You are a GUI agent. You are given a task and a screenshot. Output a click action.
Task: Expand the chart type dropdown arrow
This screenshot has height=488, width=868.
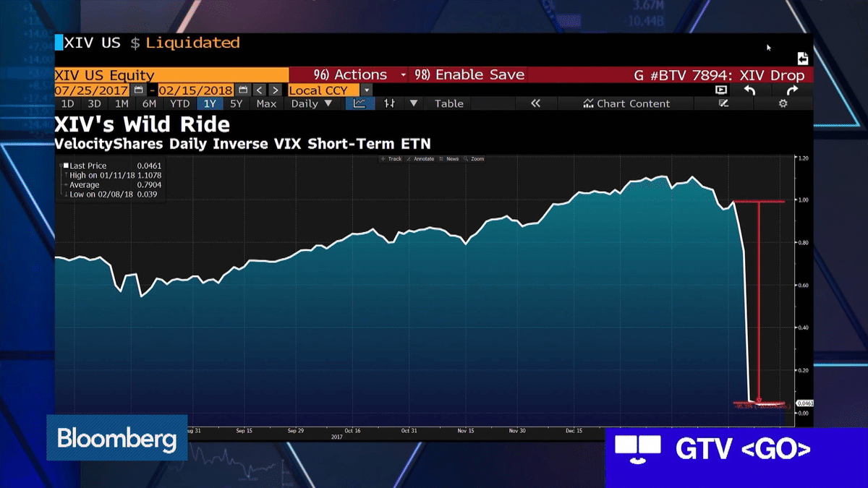click(414, 103)
